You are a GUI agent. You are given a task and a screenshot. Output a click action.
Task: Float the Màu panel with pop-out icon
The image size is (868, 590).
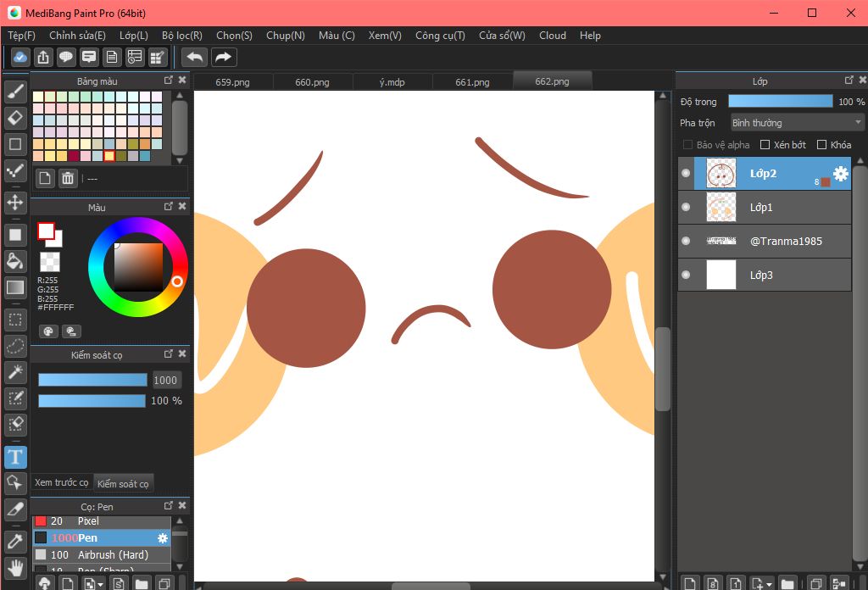(169, 207)
